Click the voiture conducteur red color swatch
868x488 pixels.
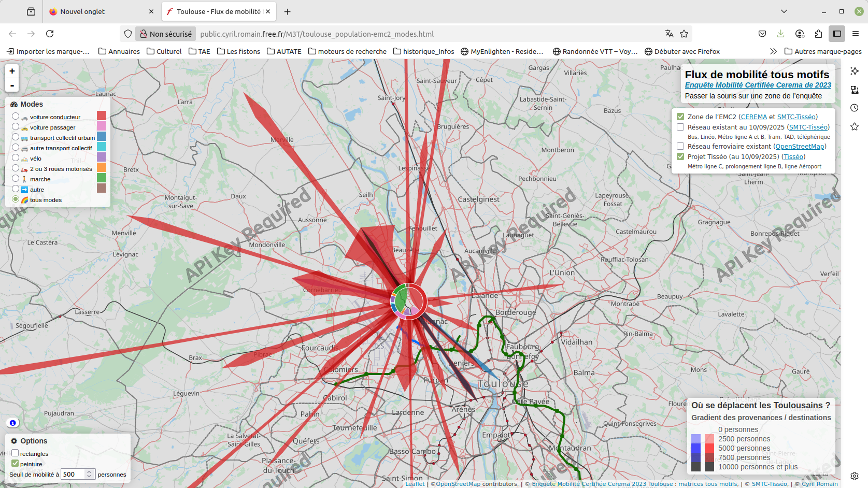pos(102,116)
